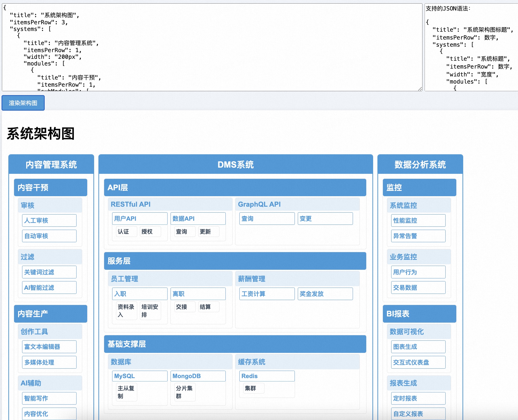518x420 pixels.
Task: Click the API层 module header
Action: click(x=235, y=188)
